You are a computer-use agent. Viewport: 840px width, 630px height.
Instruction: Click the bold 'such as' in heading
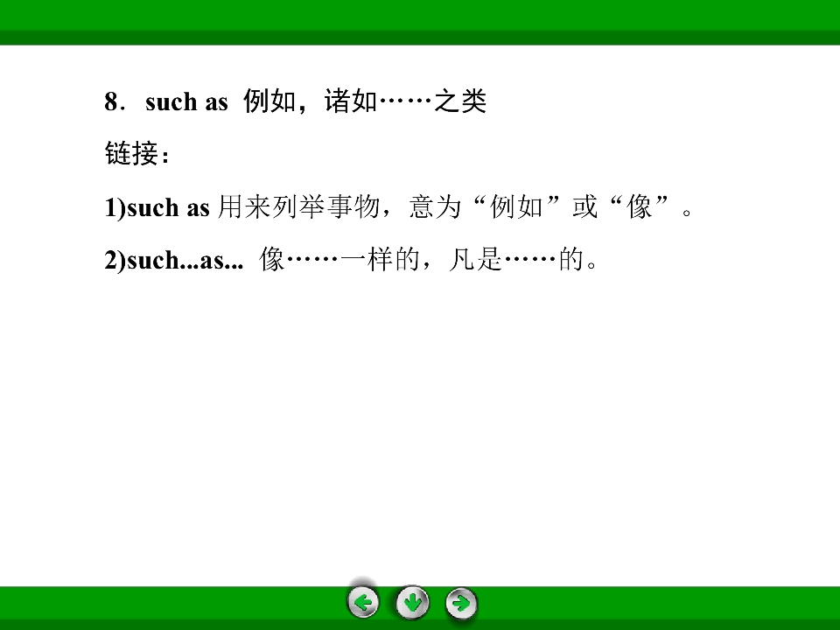point(186,103)
